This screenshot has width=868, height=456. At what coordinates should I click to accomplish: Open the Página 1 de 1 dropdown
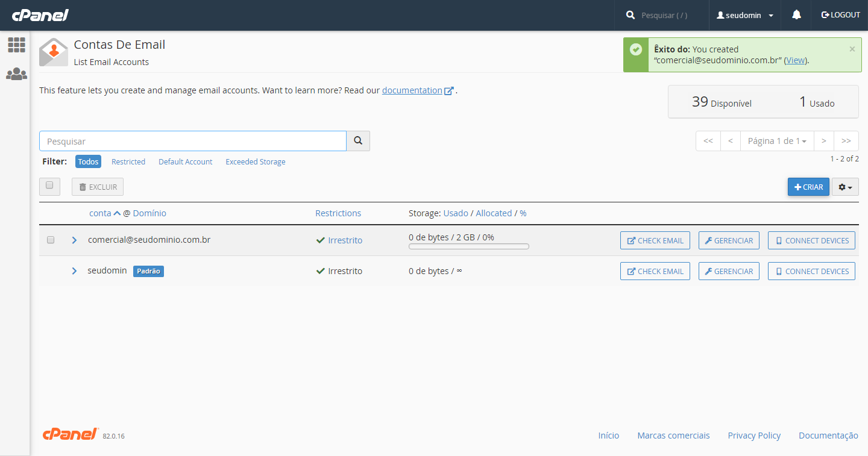click(x=777, y=141)
